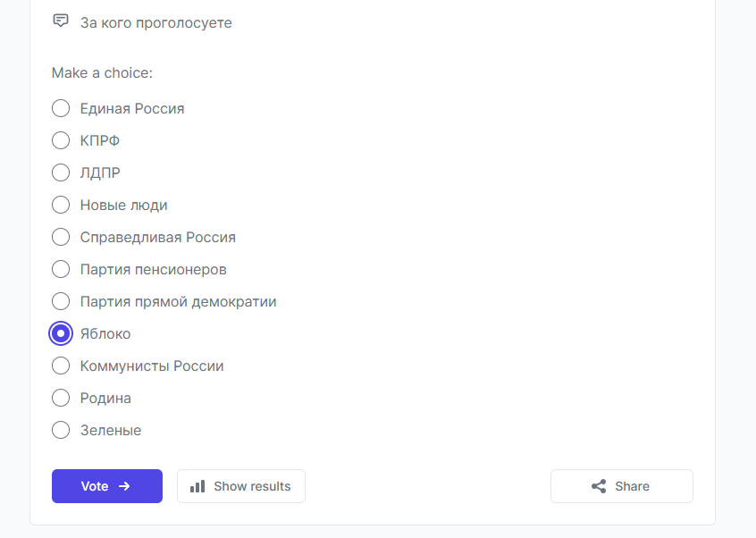Select the Родина radio button
756x538 pixels.
(x=61, y=398)
